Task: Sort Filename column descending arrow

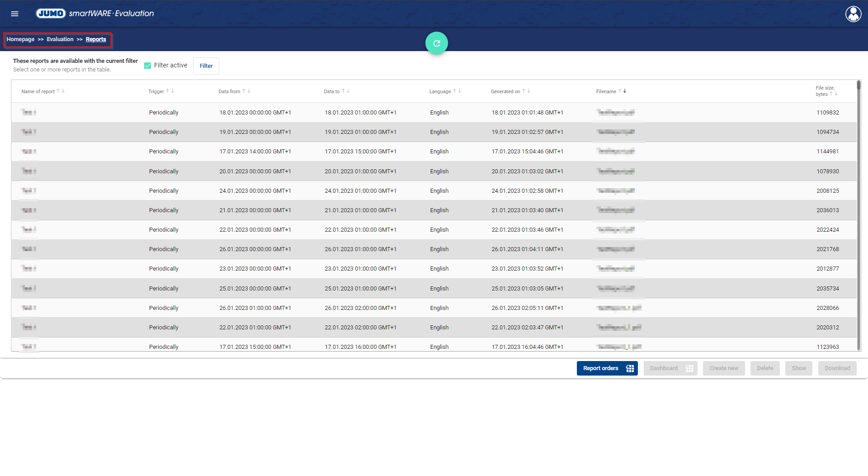Action: [x=625, y=91]
